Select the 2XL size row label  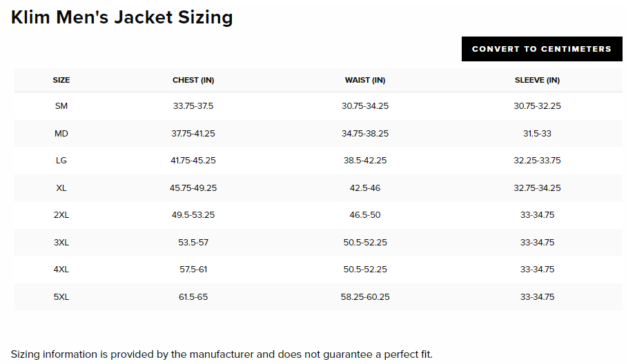pos(61,215)
